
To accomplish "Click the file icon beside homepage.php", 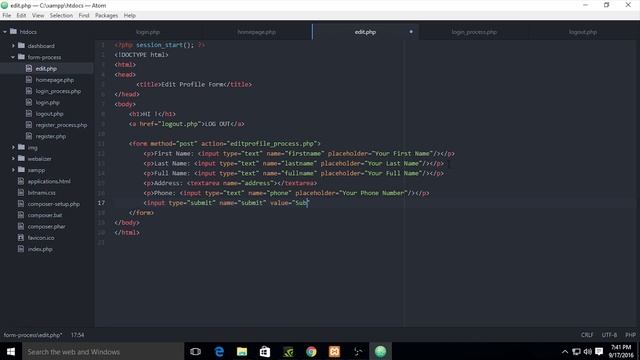I will 29,80.
